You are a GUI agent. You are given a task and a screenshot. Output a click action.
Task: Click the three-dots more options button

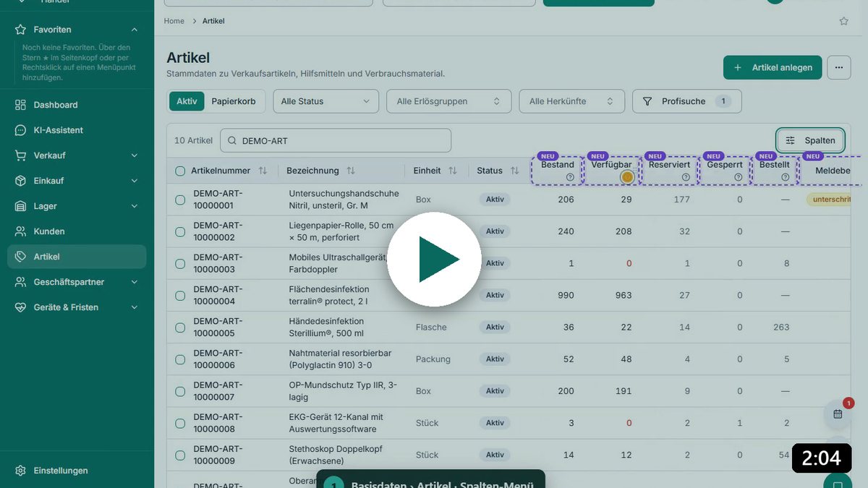pyautogui.click(x=838, y=67)
